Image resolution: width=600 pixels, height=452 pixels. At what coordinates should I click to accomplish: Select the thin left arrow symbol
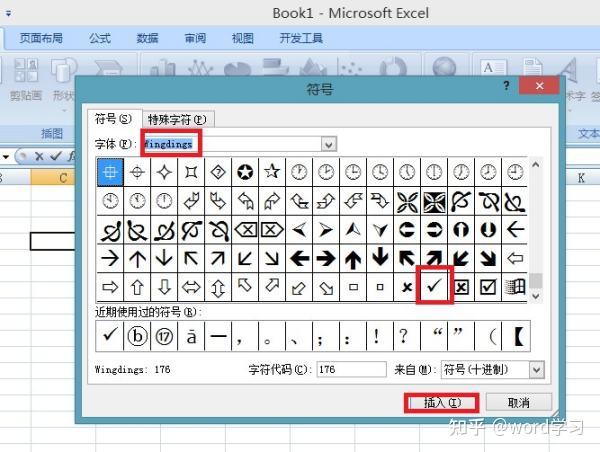[x=515, y=230]
